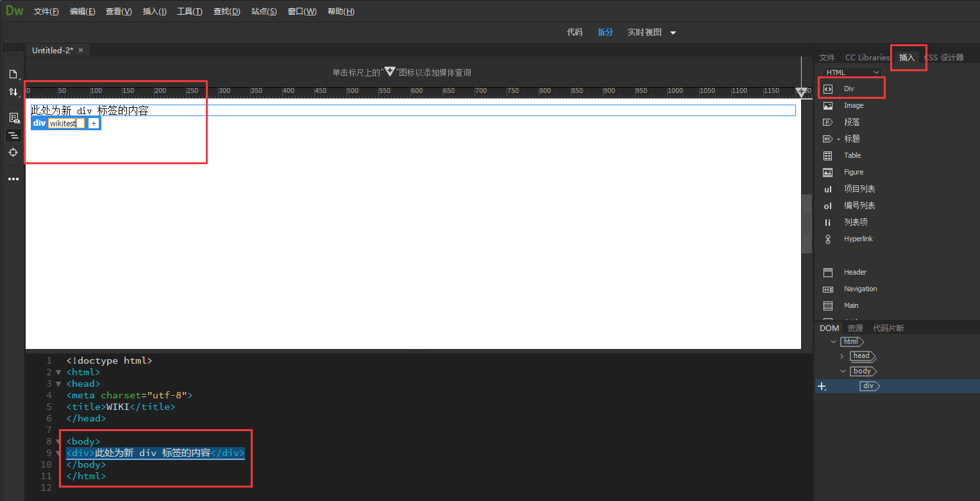Viewport: 980px width, 501px height.
Task: Collapse the body tag fold arrow on line 8
Action: 58,442
